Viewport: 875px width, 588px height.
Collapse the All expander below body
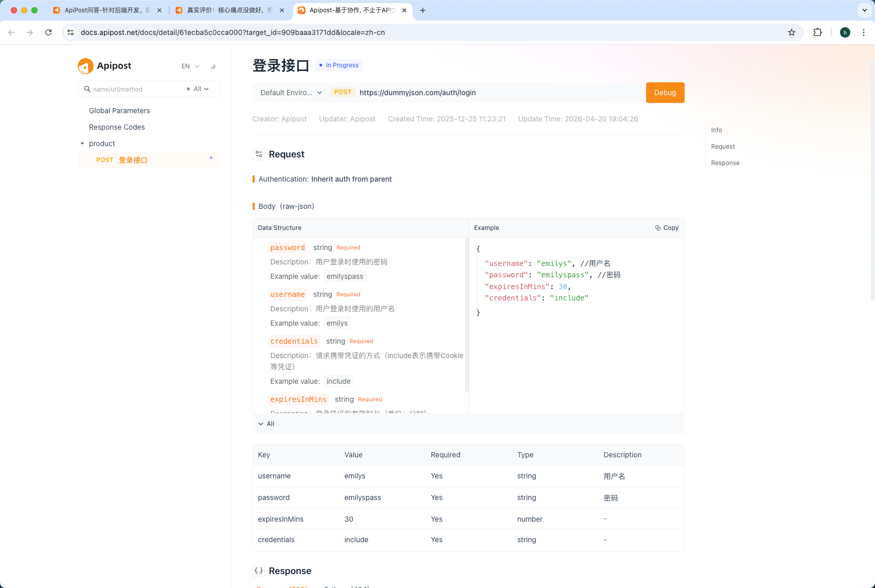(x=266, y=424)
